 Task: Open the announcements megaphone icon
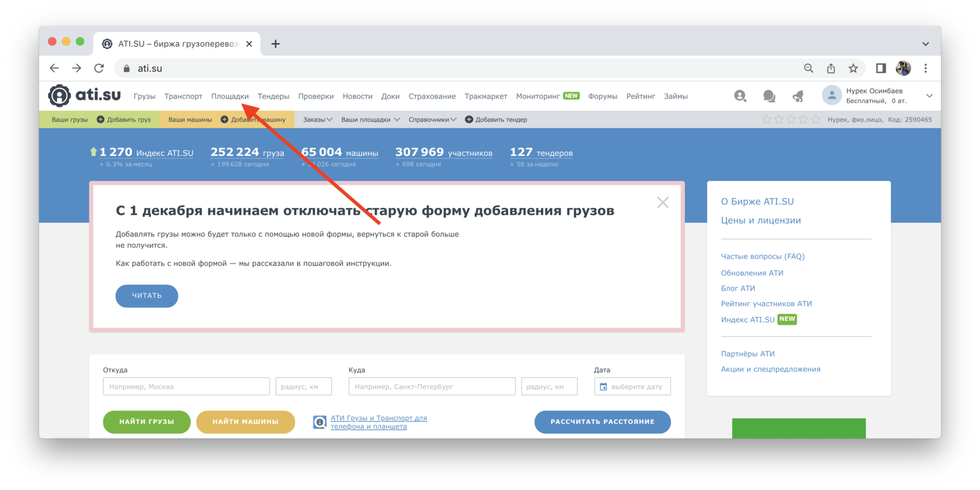point(798,96)
